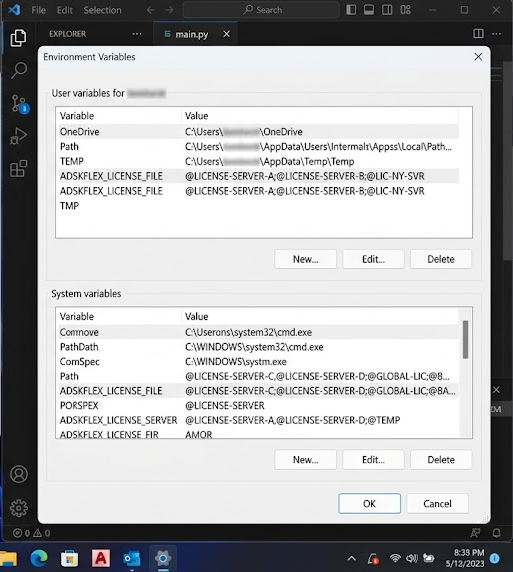Image resolution: width=513 pixels, height=572 pixels.
Task: Select the OneDrive user variable row
Action: click(258, 132)
